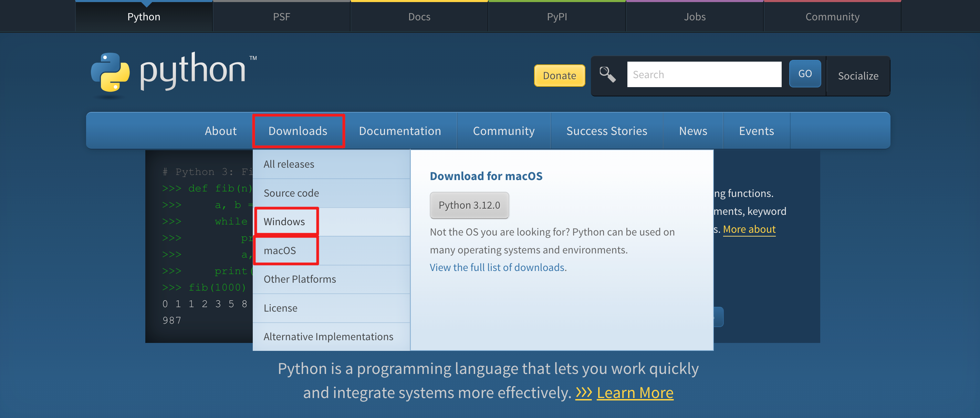Open the Downloads menu
The image size is (980, 418).
coord(298,131)
